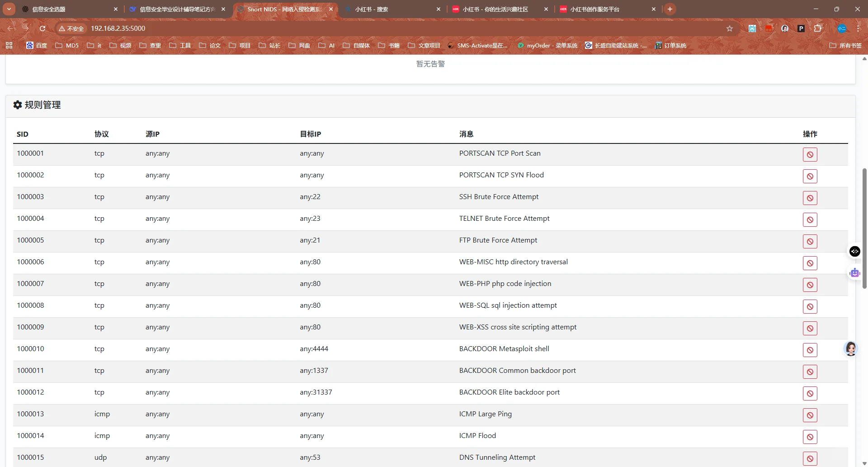The image size is (868, 467).
Task: Click the 消息 column header
Action: 466,134
